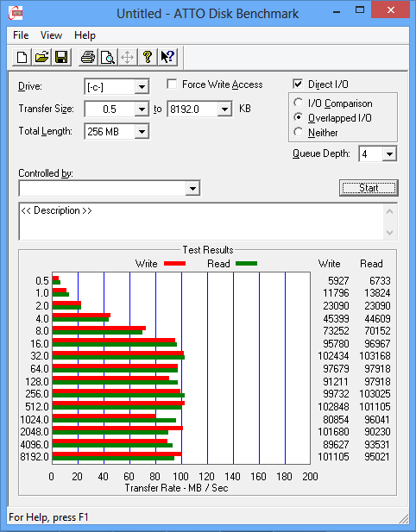Click the red write bar for 1024.0
This screenshot has width=416, height=532.
[104, 416]
